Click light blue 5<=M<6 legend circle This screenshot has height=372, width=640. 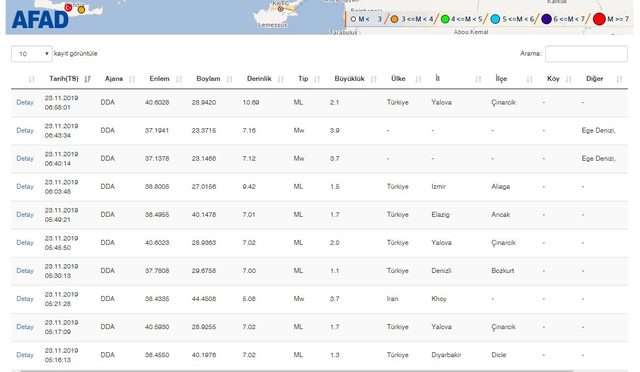pos(495,19)
